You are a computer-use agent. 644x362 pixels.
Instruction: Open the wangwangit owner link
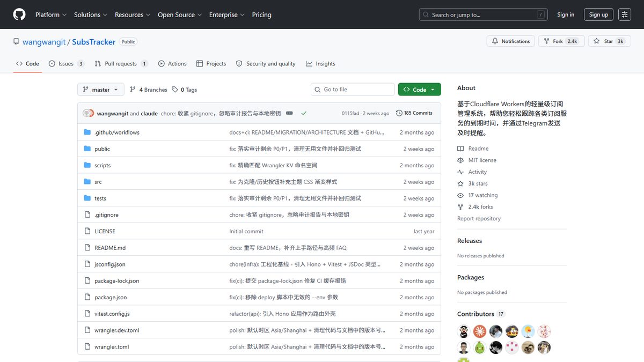pos(44,42)
